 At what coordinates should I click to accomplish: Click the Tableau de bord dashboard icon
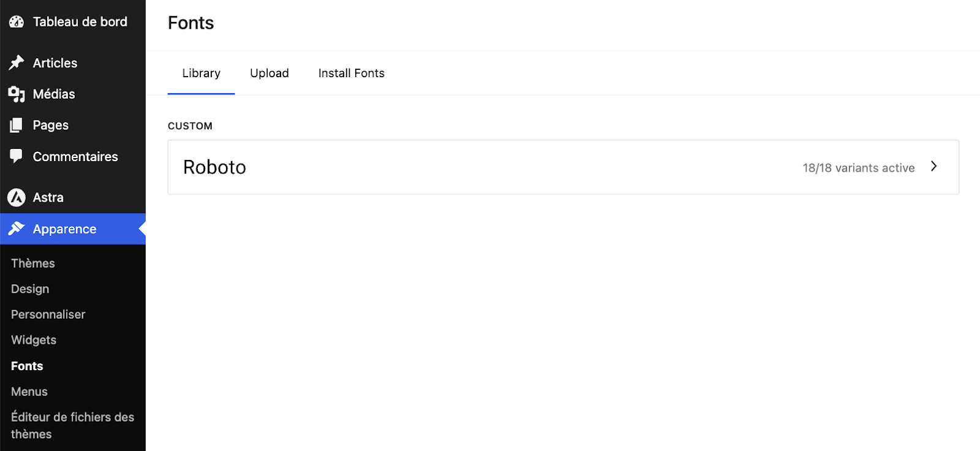(17, 22)
